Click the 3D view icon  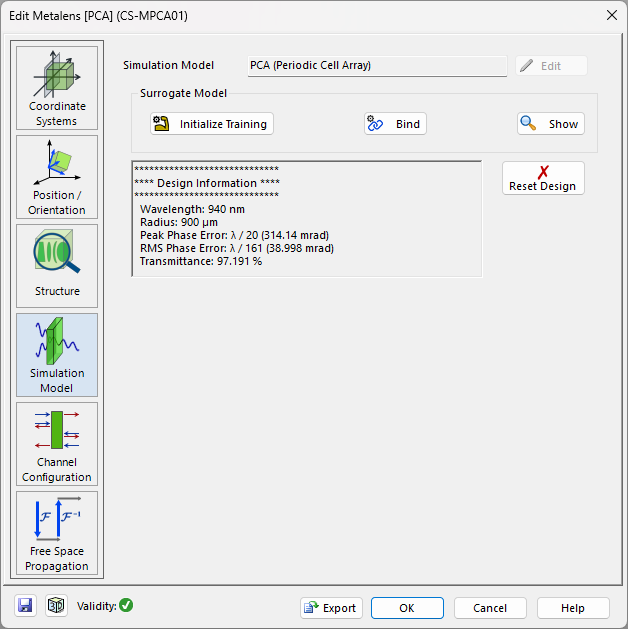[56, 606]
